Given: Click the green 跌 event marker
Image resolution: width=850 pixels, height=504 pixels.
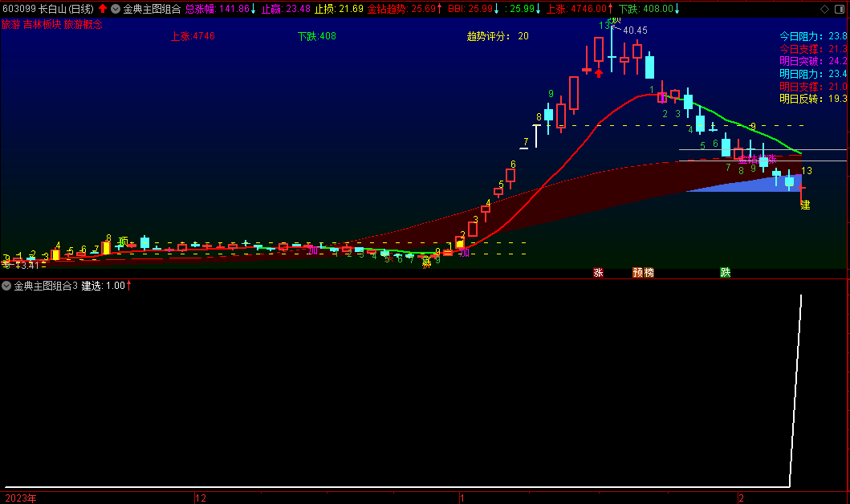Looking at the screenshot, I should [726, 273].
